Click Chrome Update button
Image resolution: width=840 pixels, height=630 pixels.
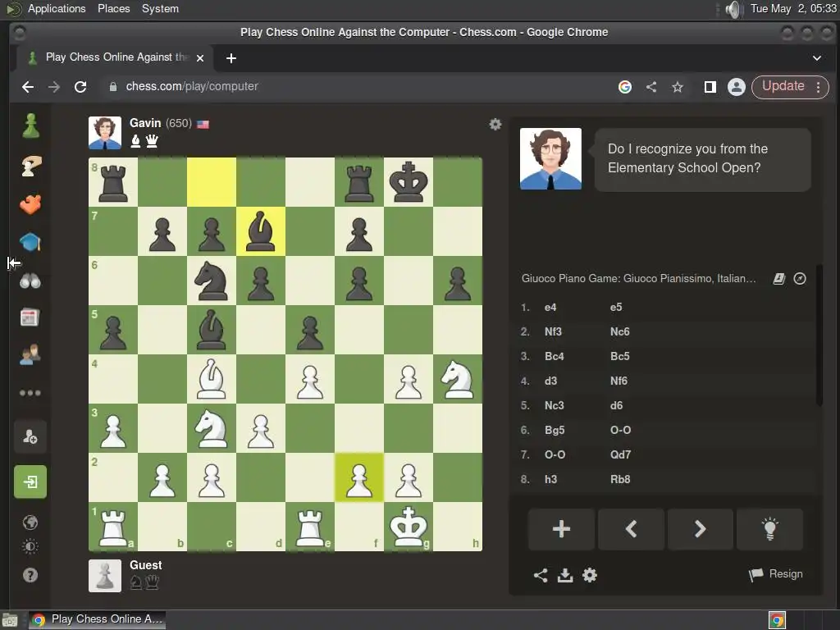(x=790, y=87)
